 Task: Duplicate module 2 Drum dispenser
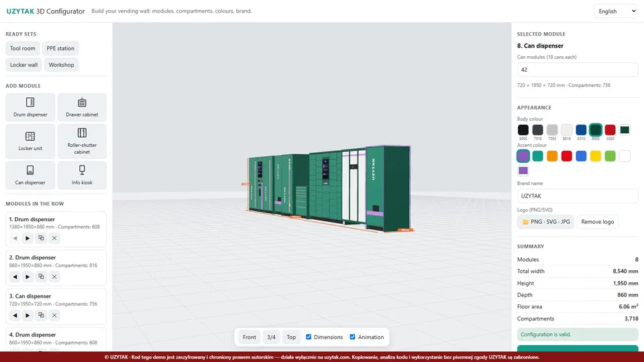coord(41,277)
